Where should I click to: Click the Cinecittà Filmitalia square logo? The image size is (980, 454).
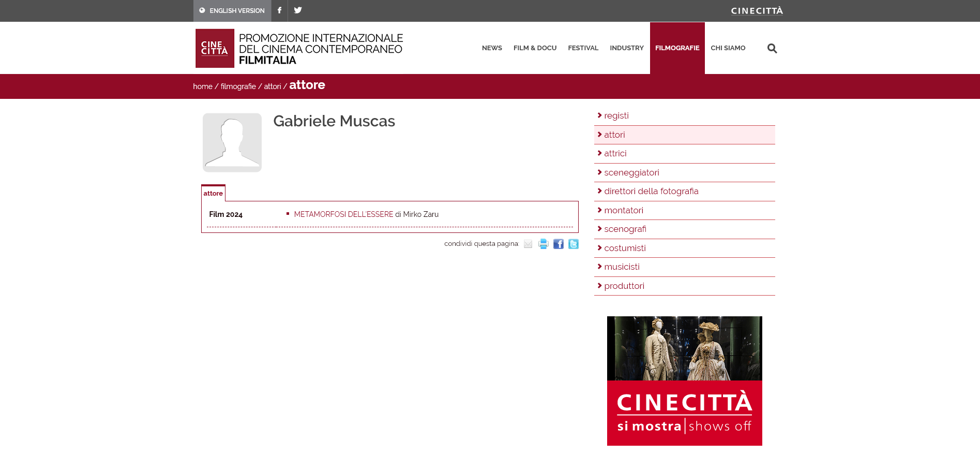point(215,48)
